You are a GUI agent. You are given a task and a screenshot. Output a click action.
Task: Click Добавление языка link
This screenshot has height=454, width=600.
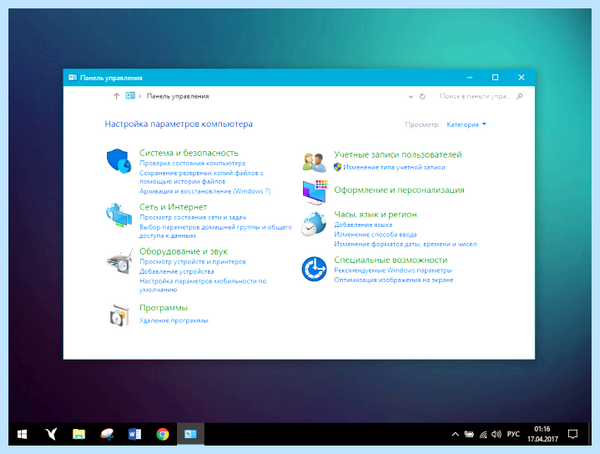[363, 225]
